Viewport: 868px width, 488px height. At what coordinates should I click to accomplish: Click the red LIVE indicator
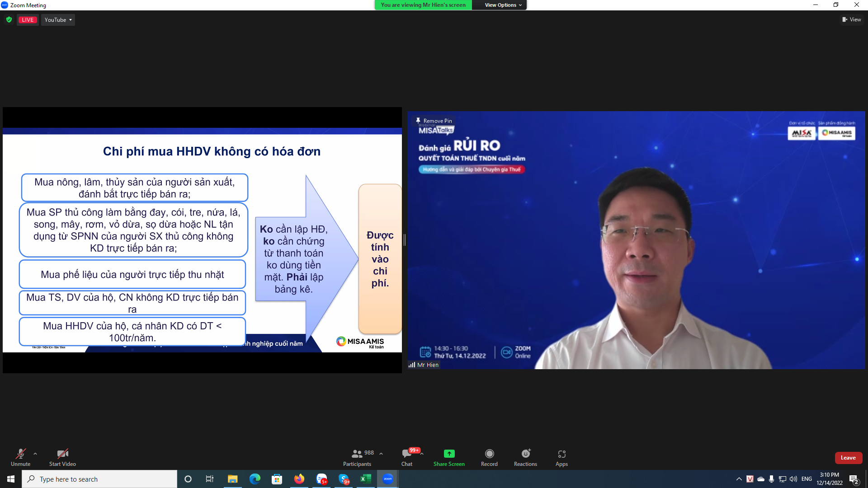tap(28, 20)
